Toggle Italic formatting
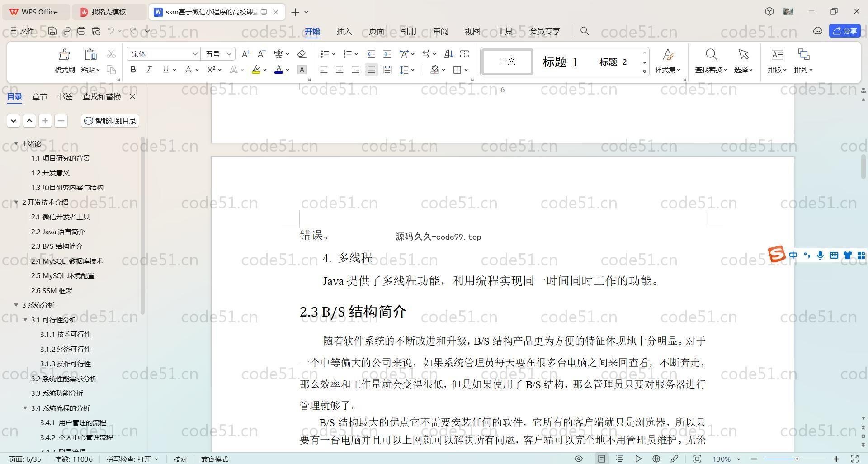The width and height of the screenshot is (868, 464). (149, 70)
